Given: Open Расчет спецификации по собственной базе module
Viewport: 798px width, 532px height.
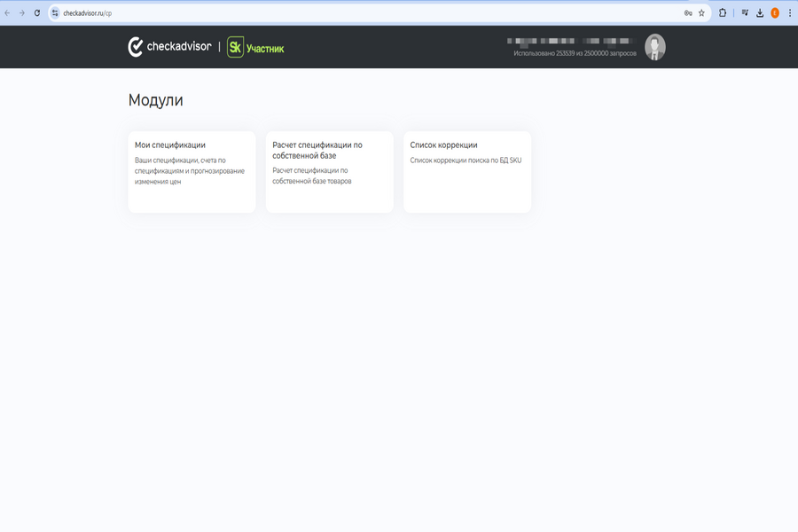Looking at the screenshot, I should pyautogui.click(x=329, y=171).
